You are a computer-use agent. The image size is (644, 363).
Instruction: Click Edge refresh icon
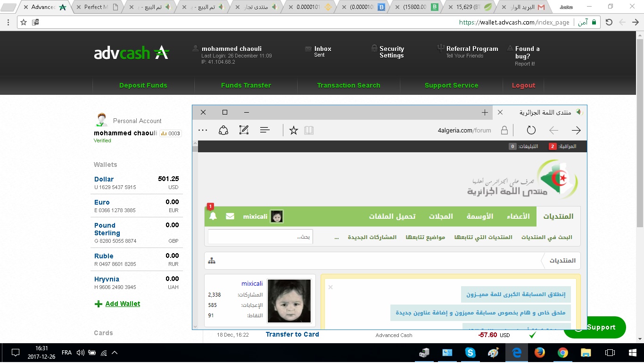pos(531,131)
